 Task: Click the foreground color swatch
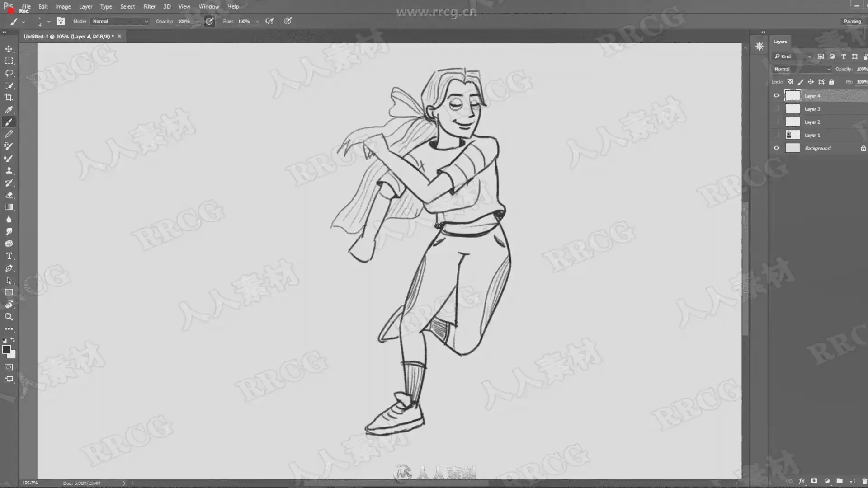click(6, 349)
